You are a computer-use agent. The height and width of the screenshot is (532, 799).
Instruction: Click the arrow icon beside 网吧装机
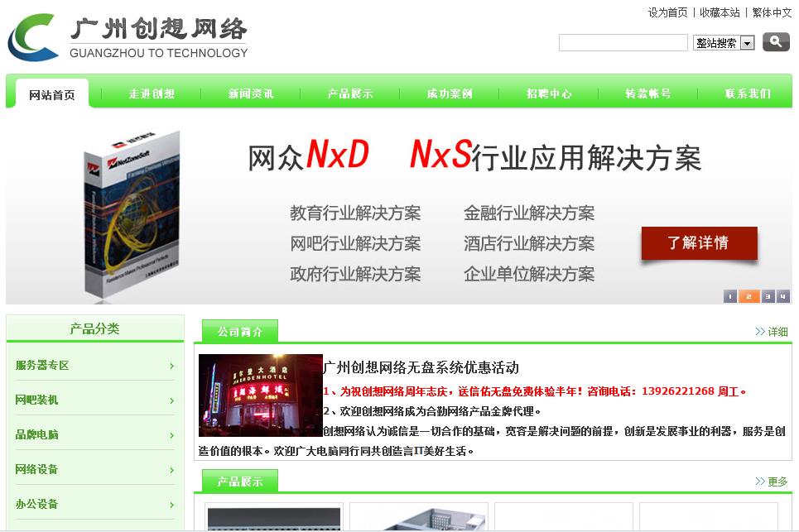coord(173,400)
